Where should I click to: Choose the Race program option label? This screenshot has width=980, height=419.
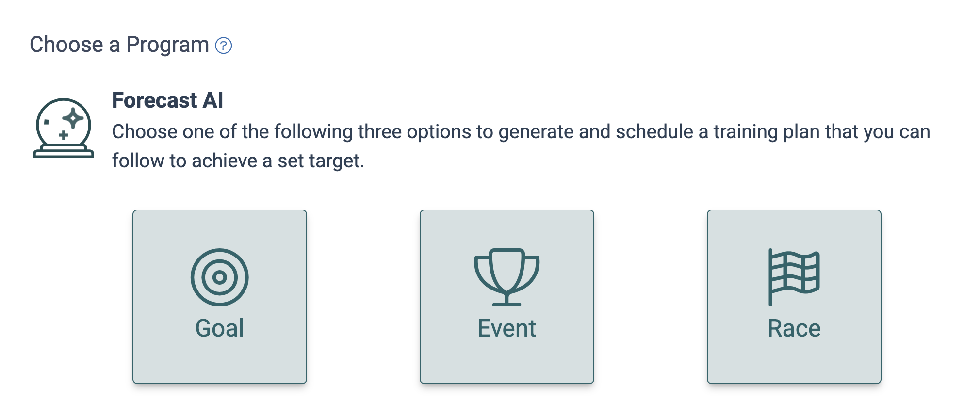[794, 328]
